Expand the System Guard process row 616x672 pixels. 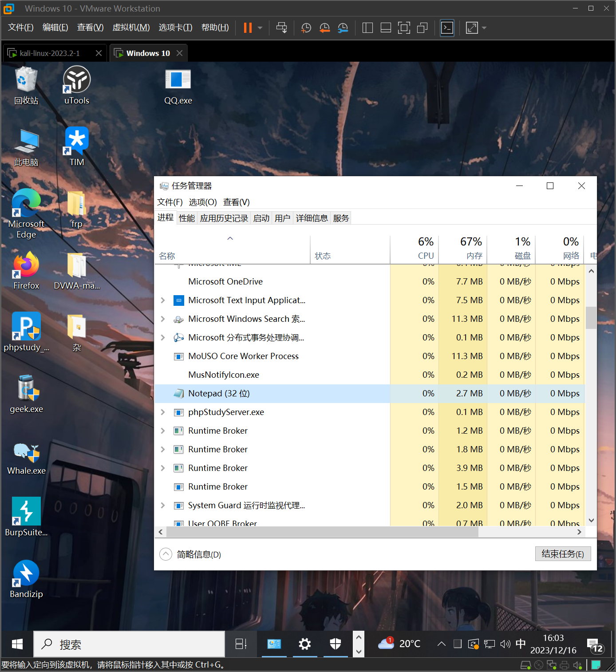[163, 506]
